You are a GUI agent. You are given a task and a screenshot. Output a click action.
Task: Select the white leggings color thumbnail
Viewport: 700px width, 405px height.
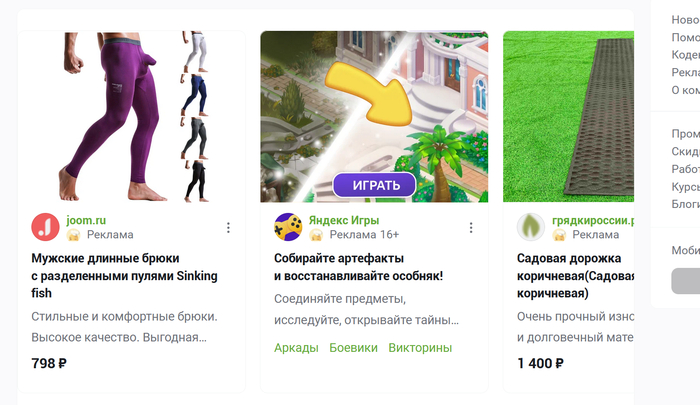pyautogui.click(x=195, y=52)
